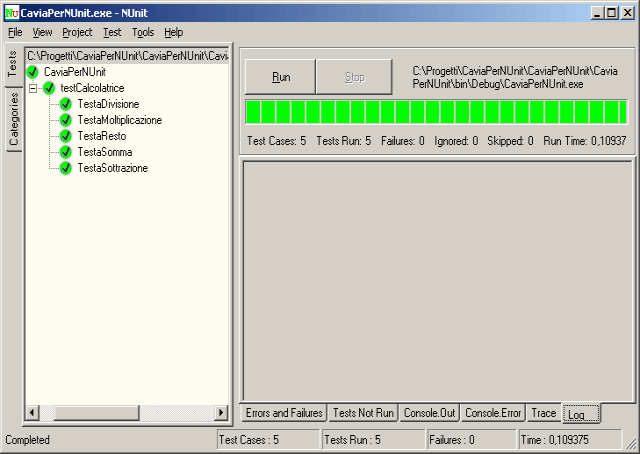Click green checkmark icon beside CaviaPerNUnit
The height and width of the screenshot is (454, 640).
pyautogui.click(x=33, y=72)
